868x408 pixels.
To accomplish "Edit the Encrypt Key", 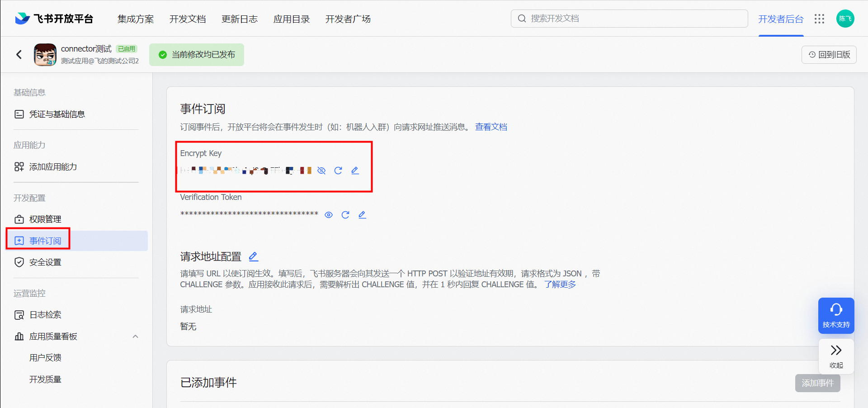I will point(355,171).
